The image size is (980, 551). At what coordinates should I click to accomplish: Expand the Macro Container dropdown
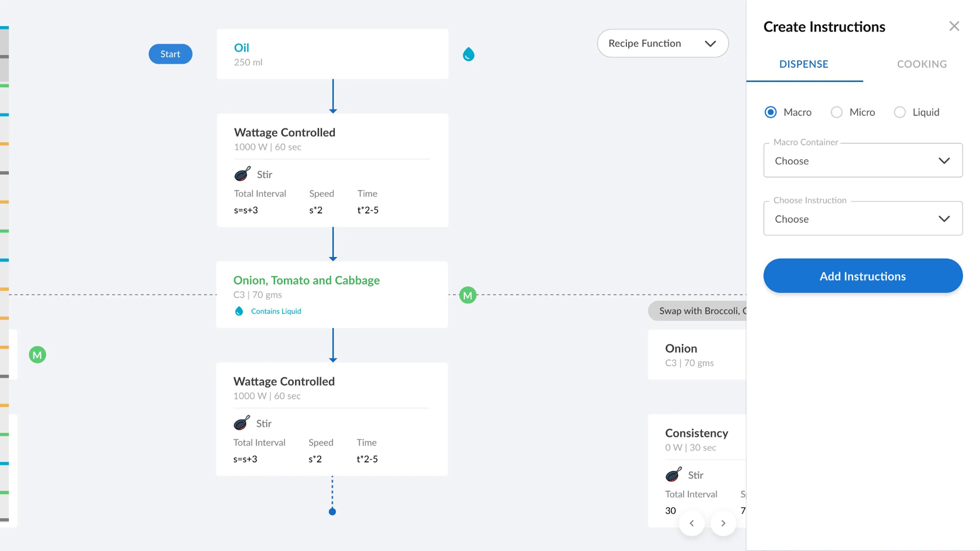[862, 161]
